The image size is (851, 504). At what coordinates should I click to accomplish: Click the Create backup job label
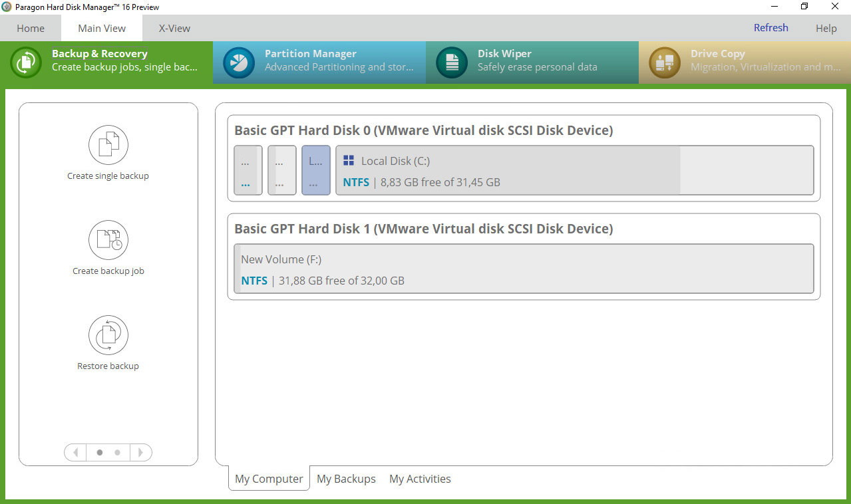pos(108,271)
